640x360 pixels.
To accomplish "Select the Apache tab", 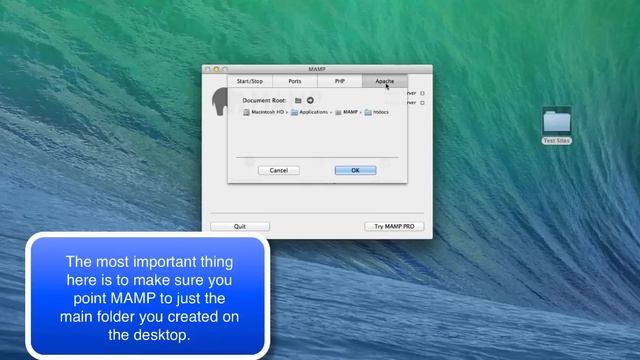I will 384,81.
